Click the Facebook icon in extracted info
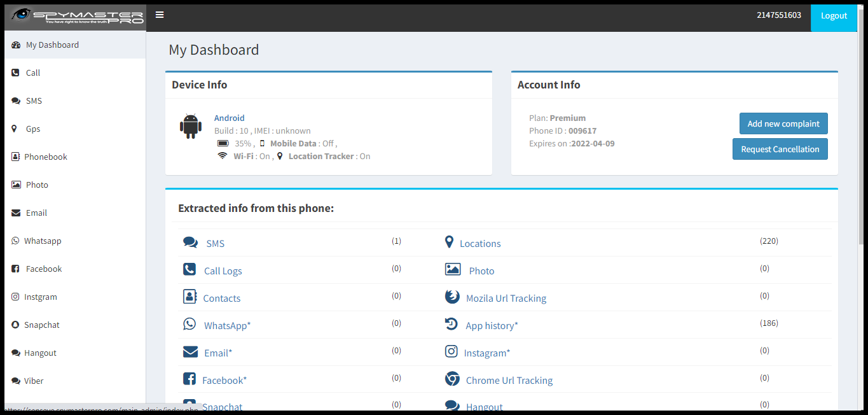The width and height of the screenshot is (868, 415). click(189, 379)
